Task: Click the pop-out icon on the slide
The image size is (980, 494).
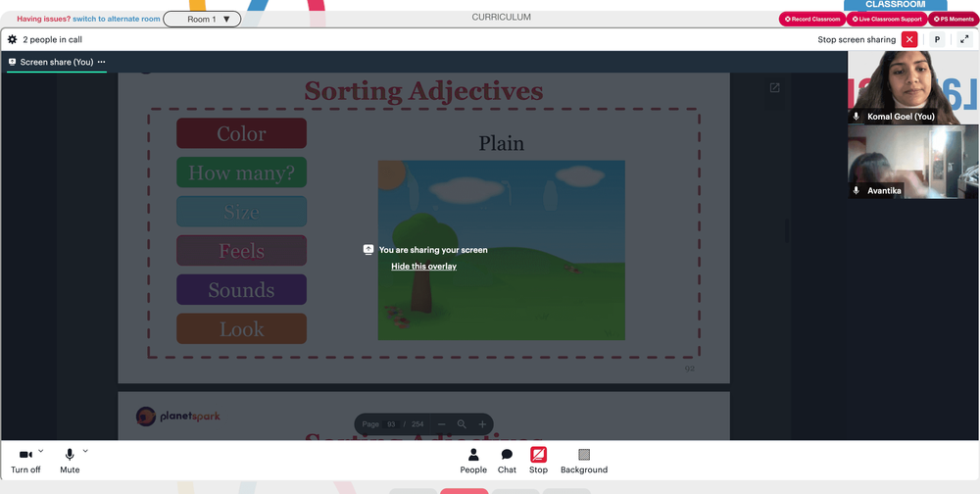Action: click(x=774, y=88)
